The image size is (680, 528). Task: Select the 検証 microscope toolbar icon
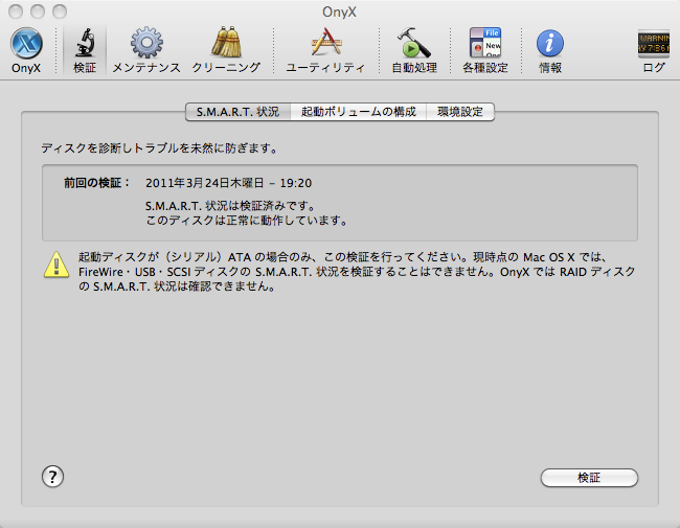[x=85, y=50]
